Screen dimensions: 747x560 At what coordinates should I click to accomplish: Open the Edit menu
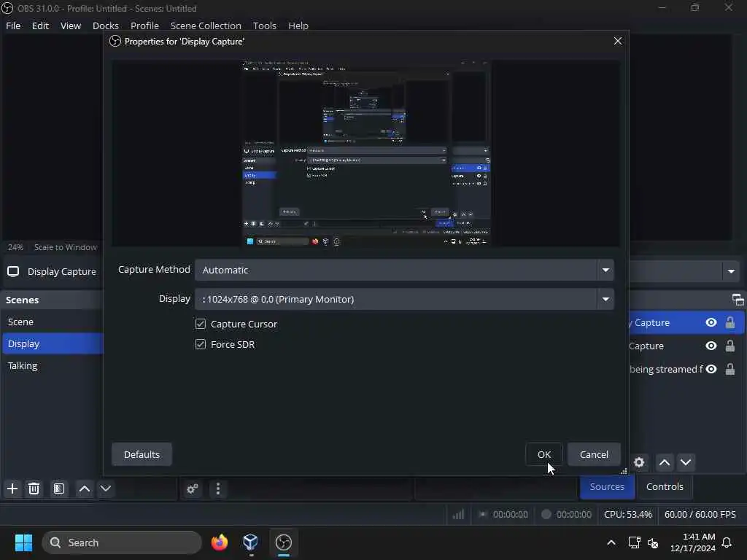tap(40, 26)
